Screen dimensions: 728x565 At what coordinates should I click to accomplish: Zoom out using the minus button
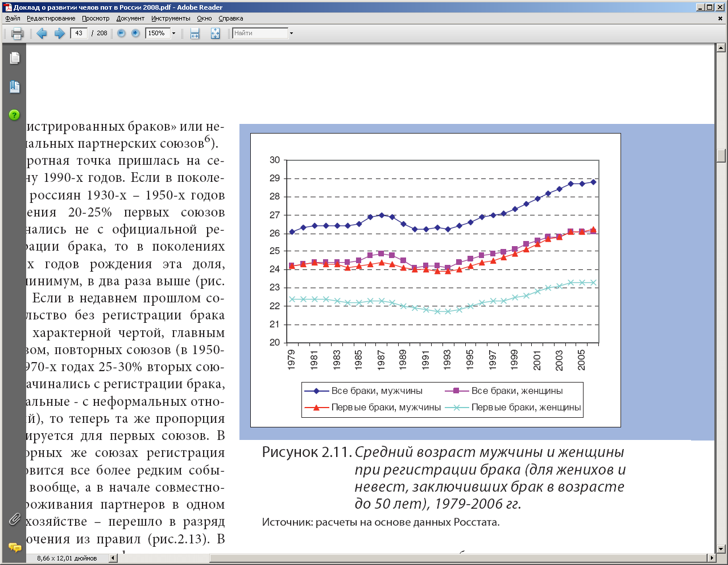tap(121, 34)
